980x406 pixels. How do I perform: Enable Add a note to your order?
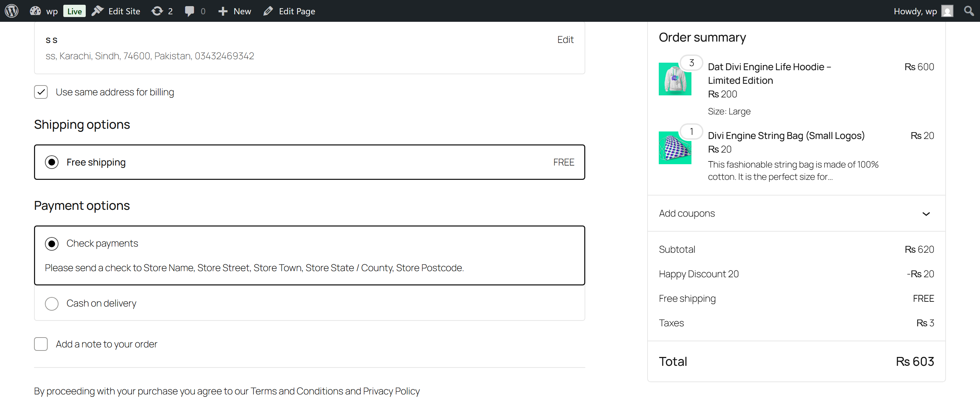point(41,344)
